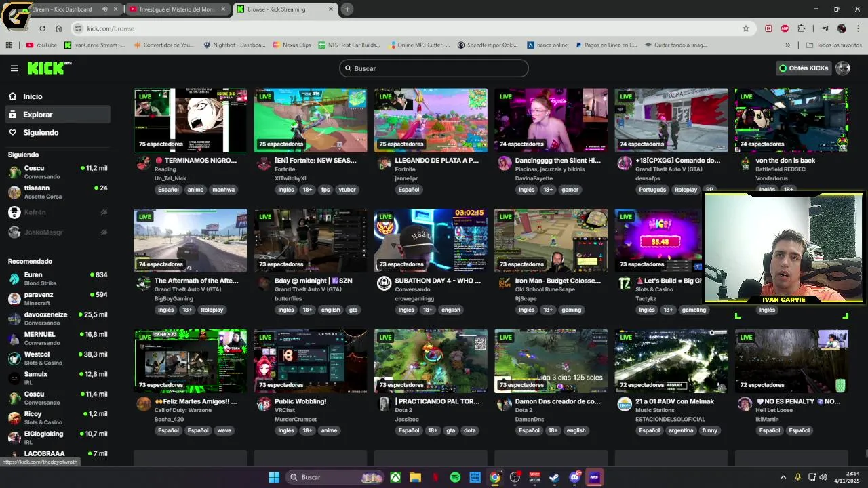This screenshot has width=868, height=488.
Task: Open the Dancingggg then Silent Hill thumbnail
Action: (551, 121)
